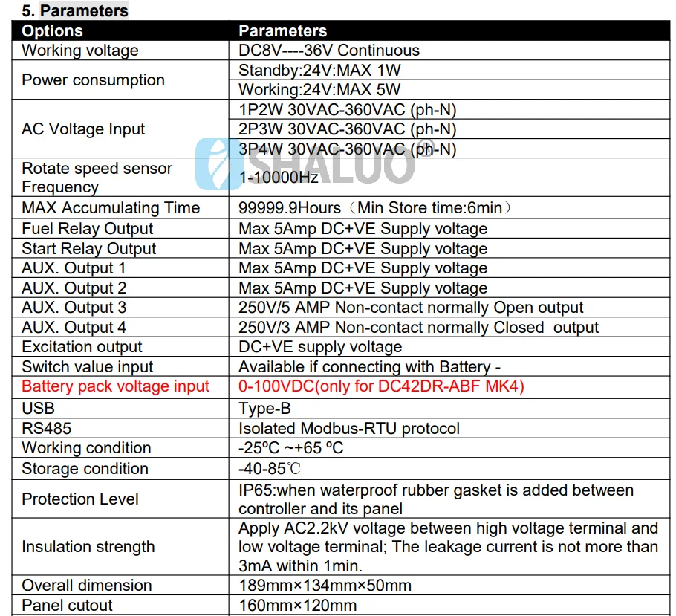The image size is (676, 616).
Task: Select '-25ºC ~+65 ºC' value
Action: (x=291, y=448)
